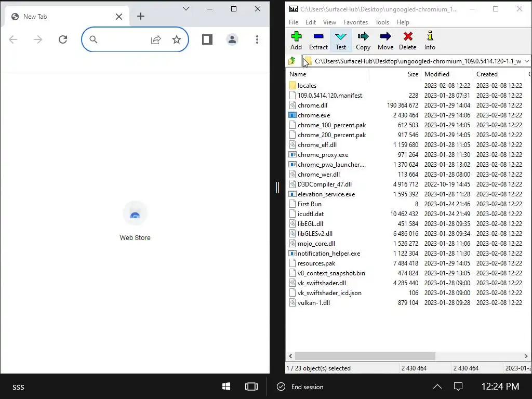Select vulkan-1.dll

click(x=313, y=303)
